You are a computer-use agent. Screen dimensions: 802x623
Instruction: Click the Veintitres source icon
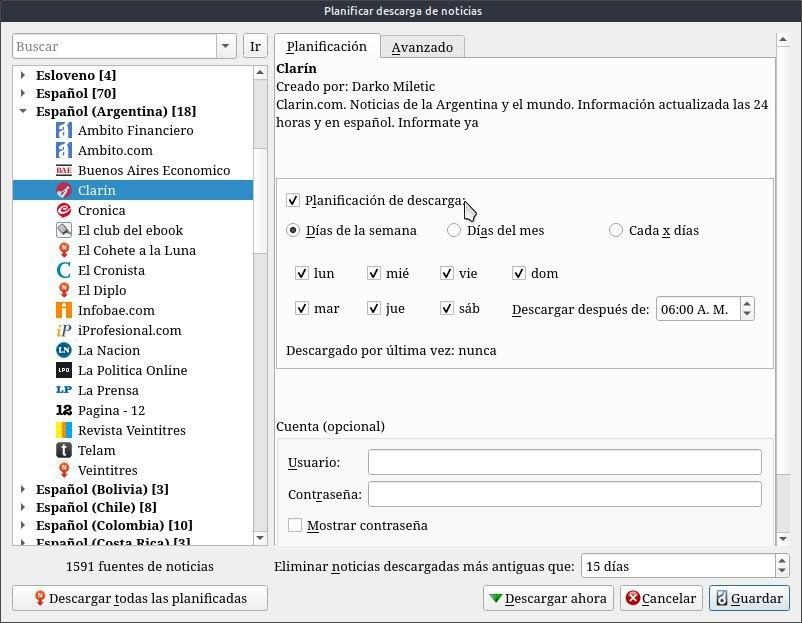click(63, 470)
